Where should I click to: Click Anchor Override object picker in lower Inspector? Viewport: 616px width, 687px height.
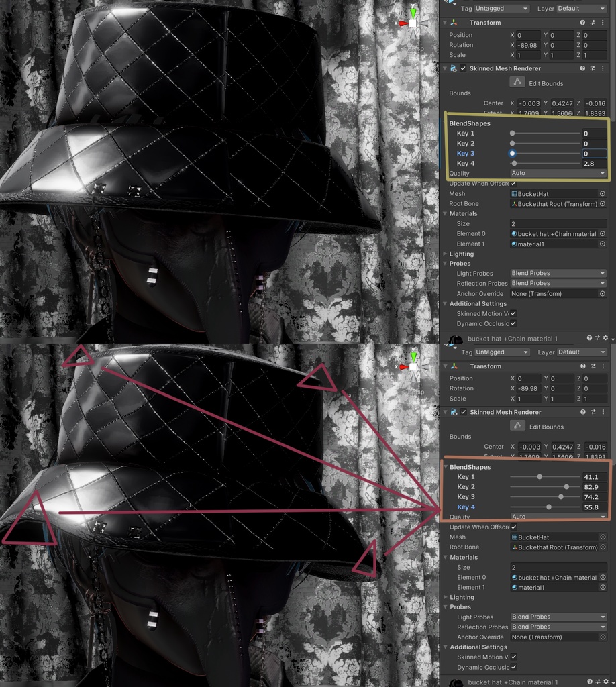click(x=603, y=637)
